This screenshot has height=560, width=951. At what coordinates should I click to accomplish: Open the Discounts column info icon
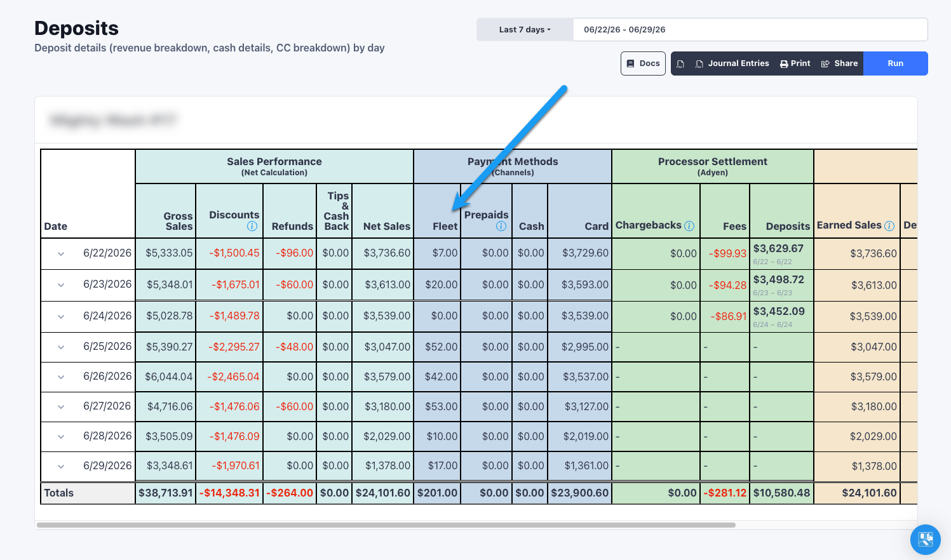252,226
